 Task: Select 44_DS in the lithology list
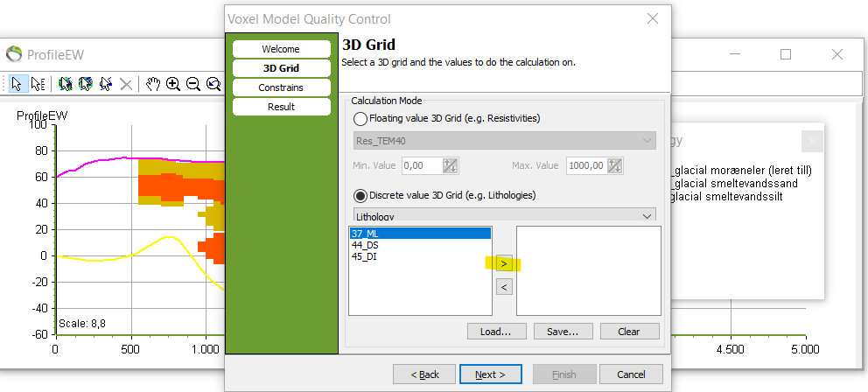tap(365, 245)
